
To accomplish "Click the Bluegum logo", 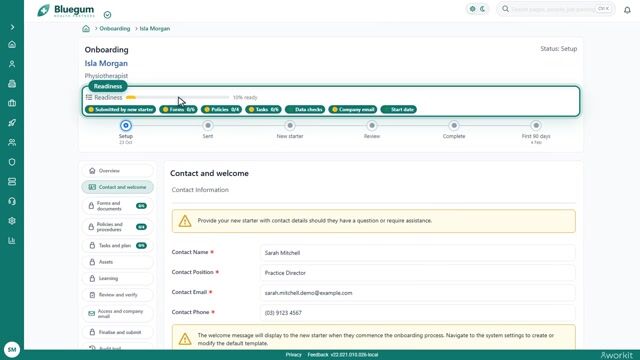I will coord(66,10).
